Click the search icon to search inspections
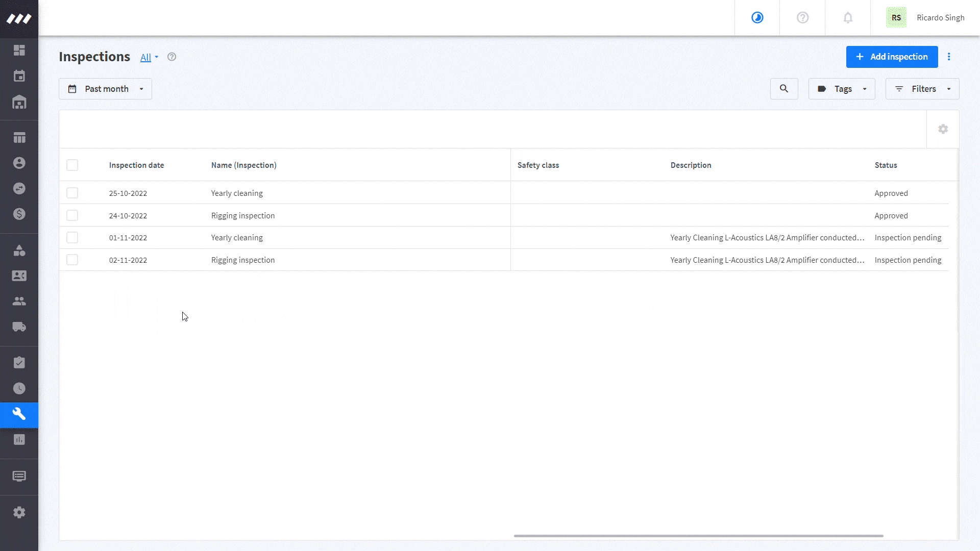This screenshot has height=551, width=980. point(784,88)
